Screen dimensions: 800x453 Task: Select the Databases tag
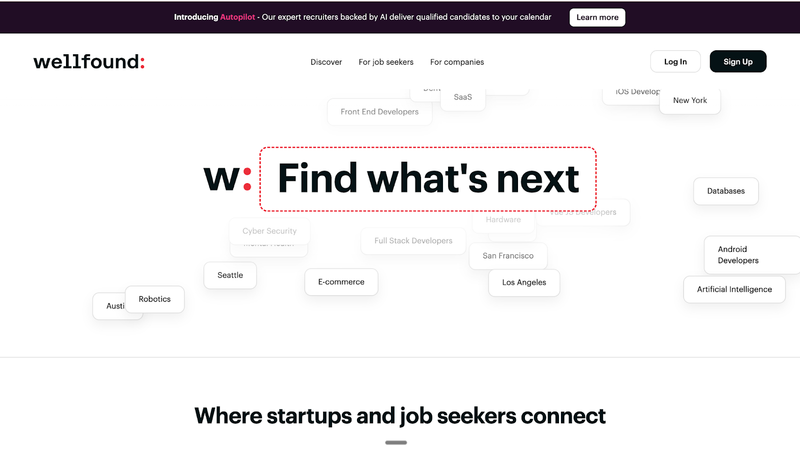click(725, 191)
